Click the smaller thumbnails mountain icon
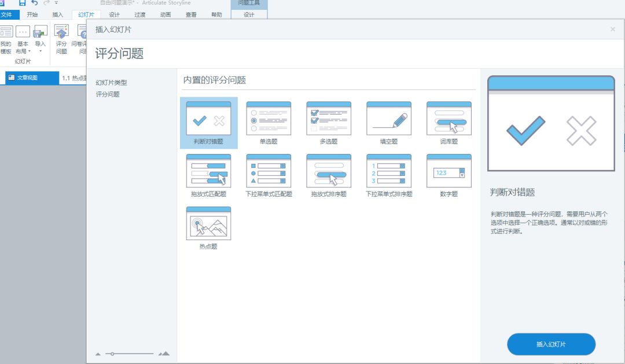The height and width of the screenshot is (364, 625). (98, 354)
